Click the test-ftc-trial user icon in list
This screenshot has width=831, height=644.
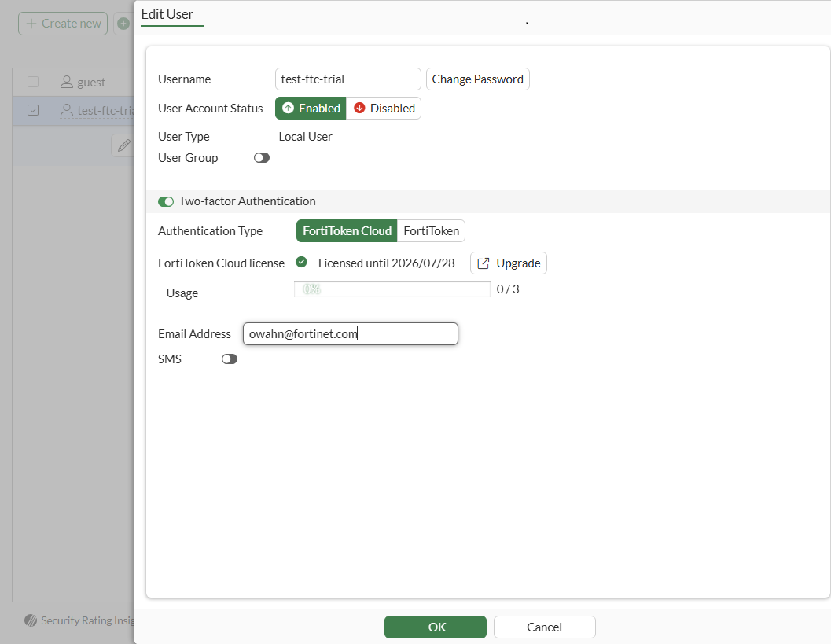point(67,111)
